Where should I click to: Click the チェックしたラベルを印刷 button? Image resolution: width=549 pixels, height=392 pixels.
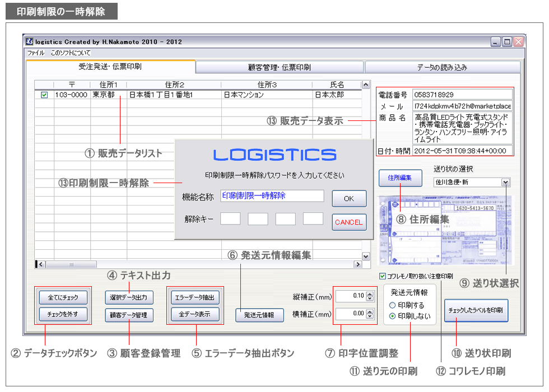click(x=475, y=309)
